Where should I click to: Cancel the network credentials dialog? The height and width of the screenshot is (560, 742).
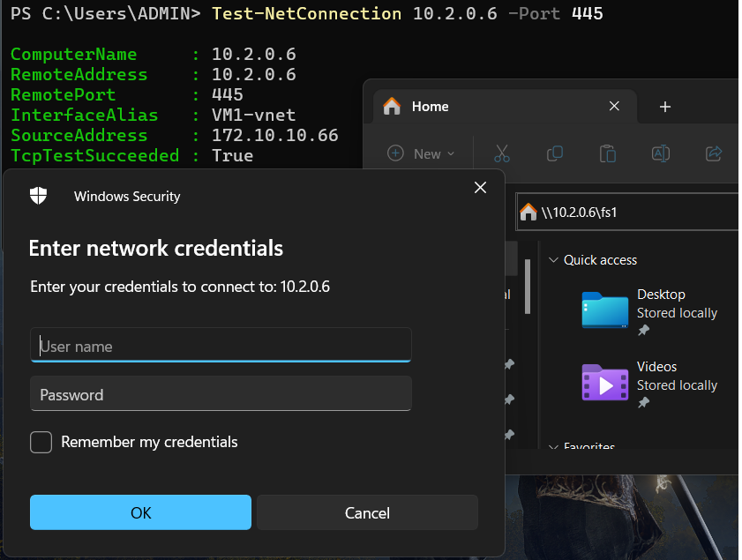pos(367,513)
